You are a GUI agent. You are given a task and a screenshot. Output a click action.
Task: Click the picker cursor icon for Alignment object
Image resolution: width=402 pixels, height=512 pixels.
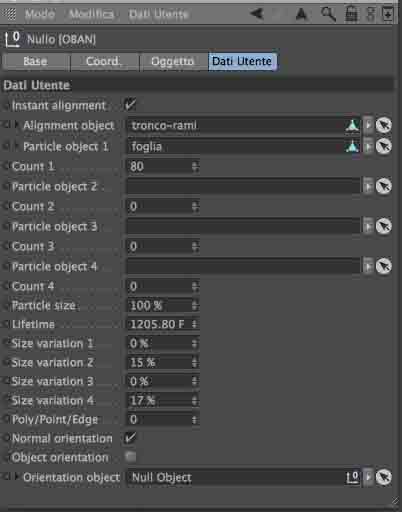(384, 125)
